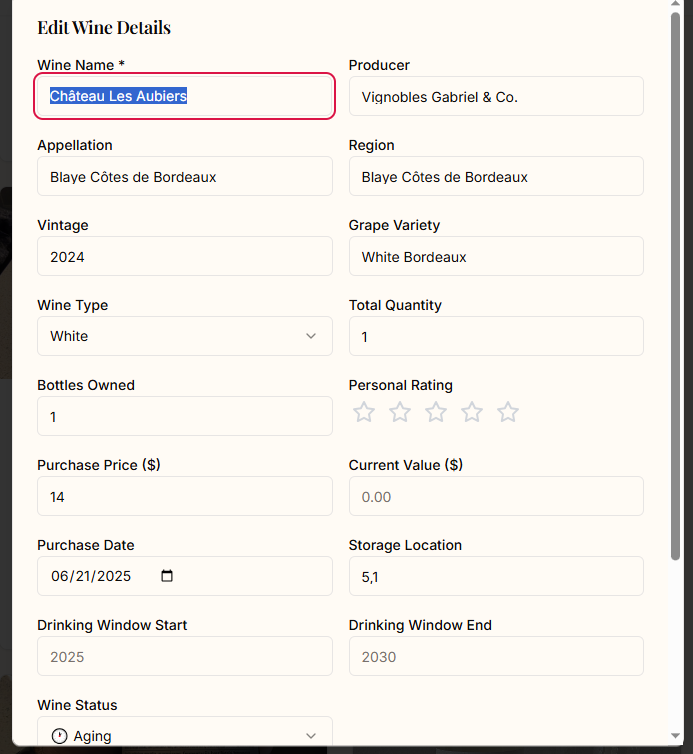Click the dialog's vertical scrollbar thumb
Image resolution: width=693 pixels, height=754 pixels.
coord(675,286)
